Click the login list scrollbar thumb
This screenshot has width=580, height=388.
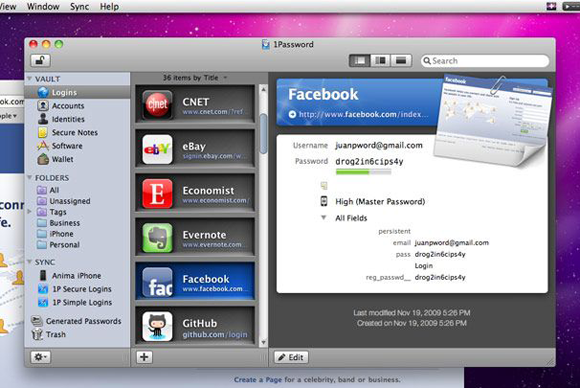click(263, 133)
